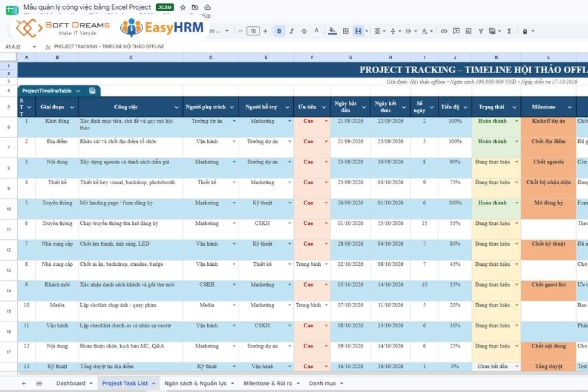
Task: Click the insert comment icon
Action: 456,31
